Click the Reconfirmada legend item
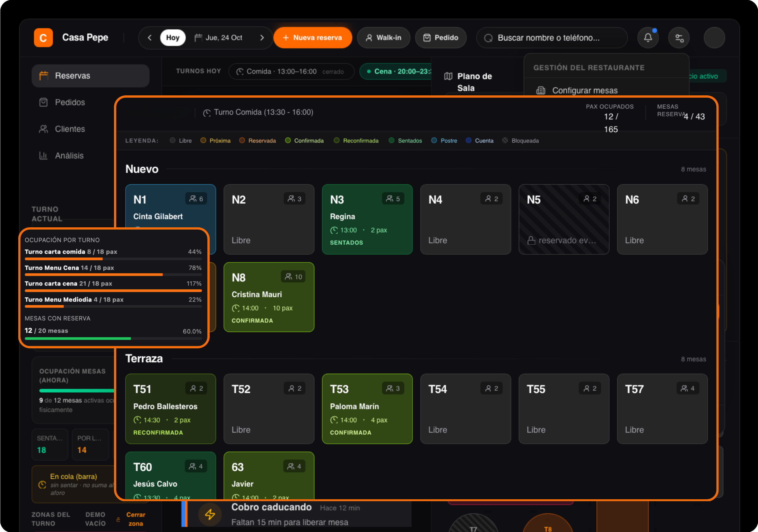The width and height of the screenshot is (758, 532). (x=356, y=141)
